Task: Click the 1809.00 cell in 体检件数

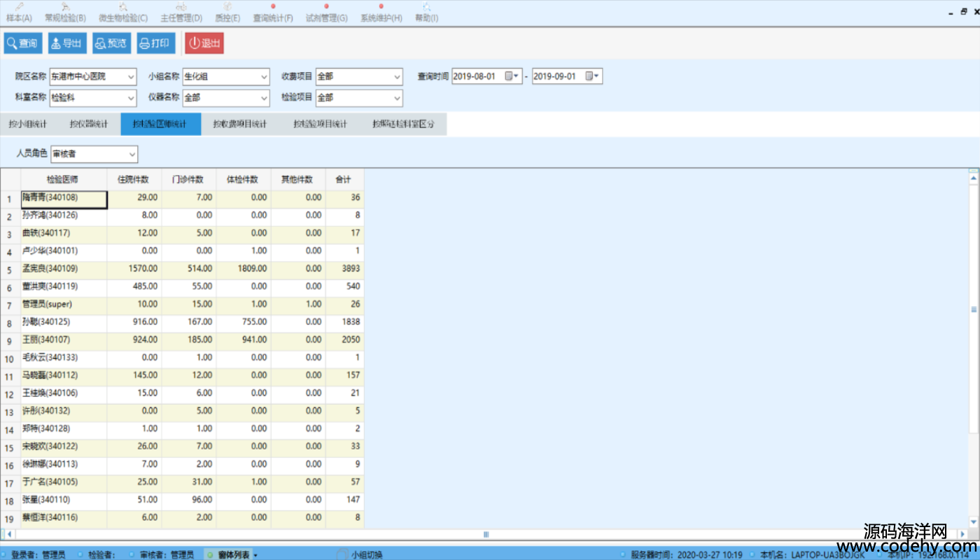Action: 244,270
